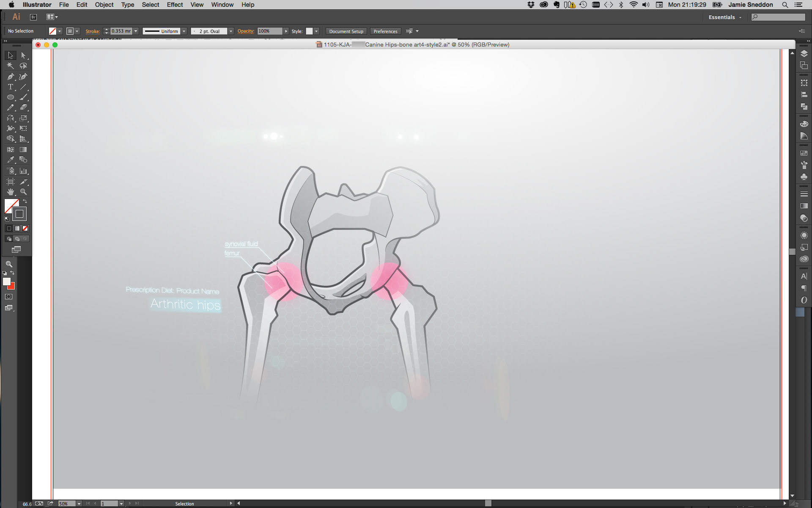Open the Opacity panel link
Screen dimensions: 812x508
tap(246, 31)
